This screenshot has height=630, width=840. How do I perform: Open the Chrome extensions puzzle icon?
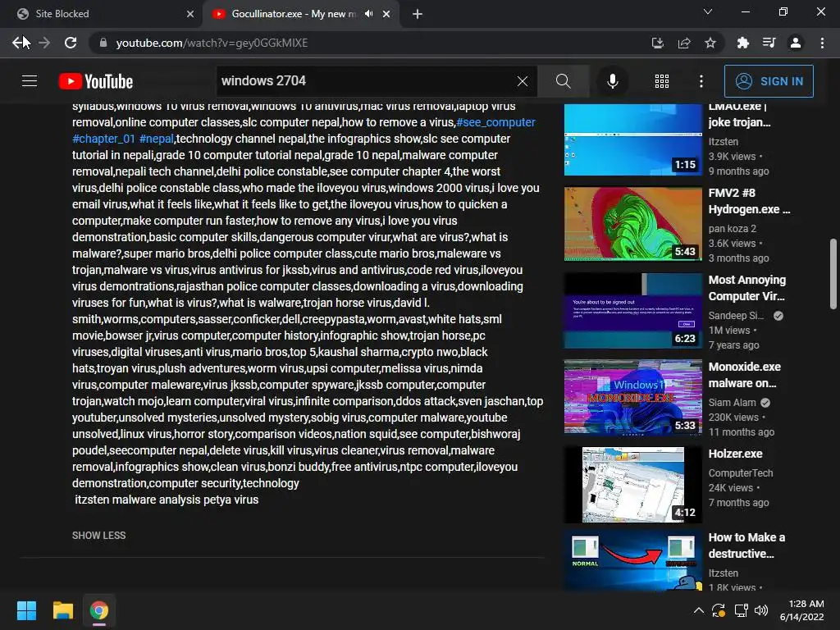742,43
